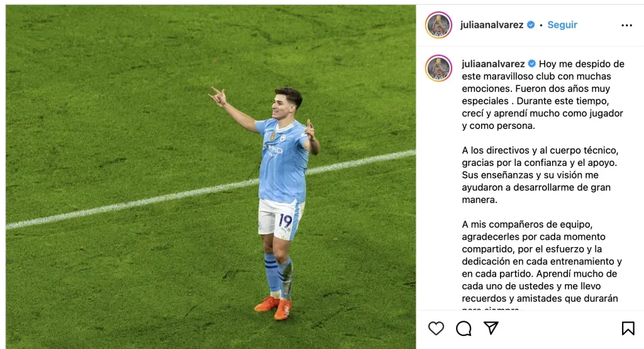Share the post via paper plane icon
The height and width of the screenshot is (349, 644).
pos(491,328)
